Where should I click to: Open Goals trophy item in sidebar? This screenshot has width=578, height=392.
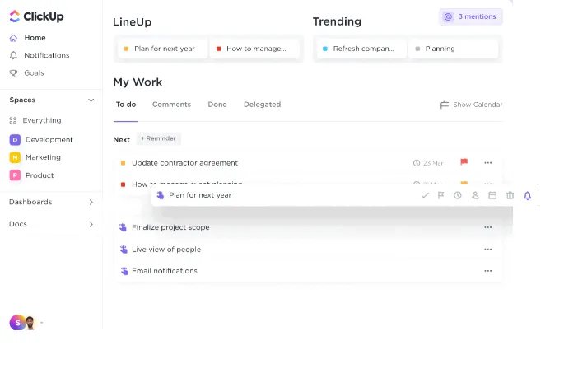[x=27, y=73]
